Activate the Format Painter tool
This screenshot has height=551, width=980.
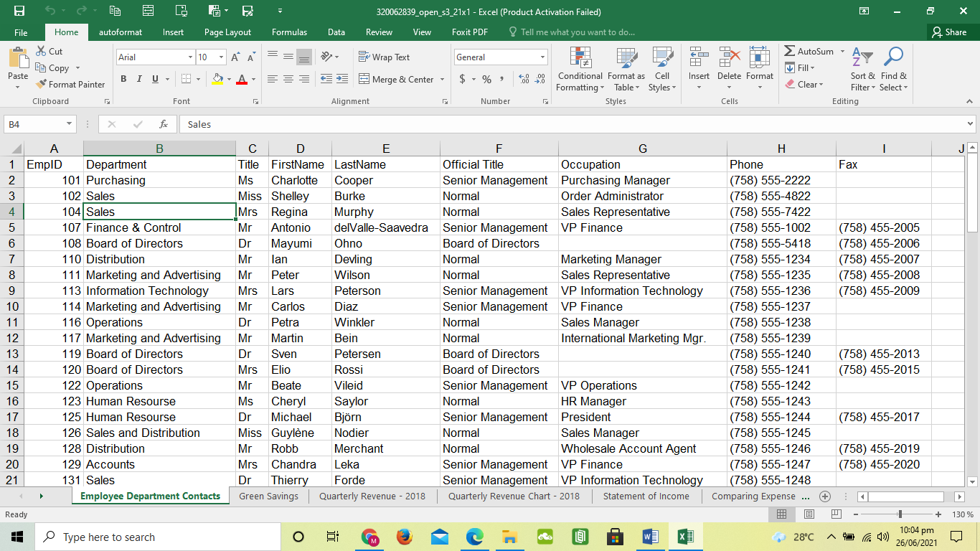[70, 84]
